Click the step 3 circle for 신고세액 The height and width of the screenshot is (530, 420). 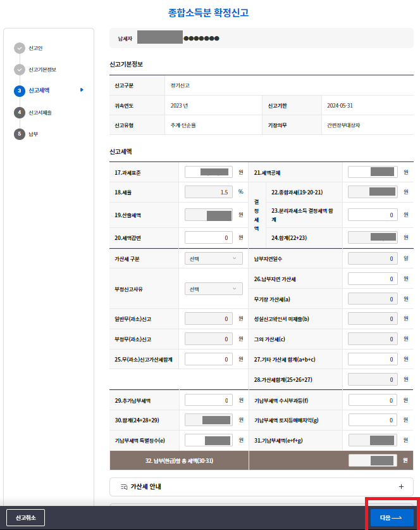point(20,91)
